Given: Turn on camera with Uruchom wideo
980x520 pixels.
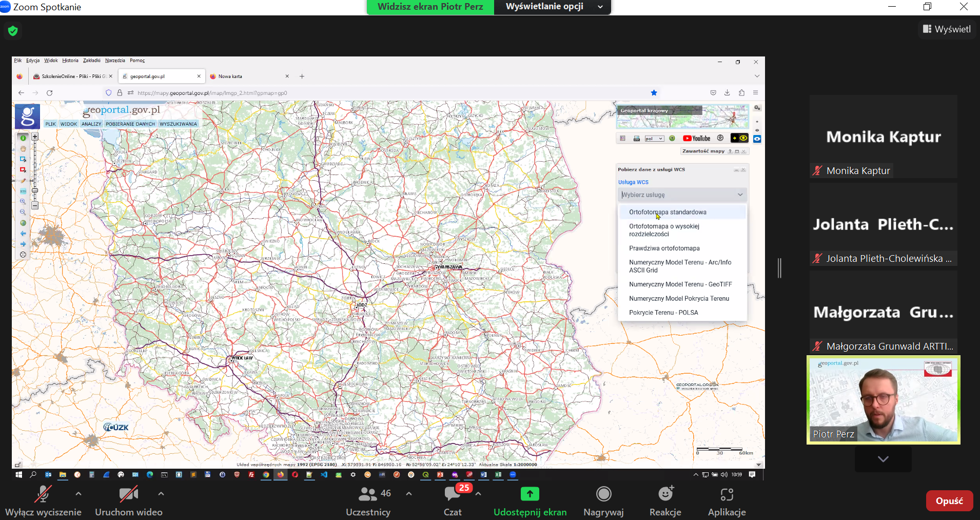Looking at the screenshot, I should pos(128,495).
